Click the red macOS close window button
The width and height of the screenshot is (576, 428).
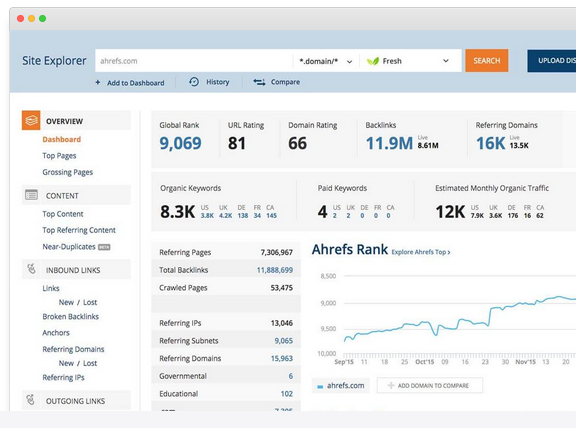[21, 18]
